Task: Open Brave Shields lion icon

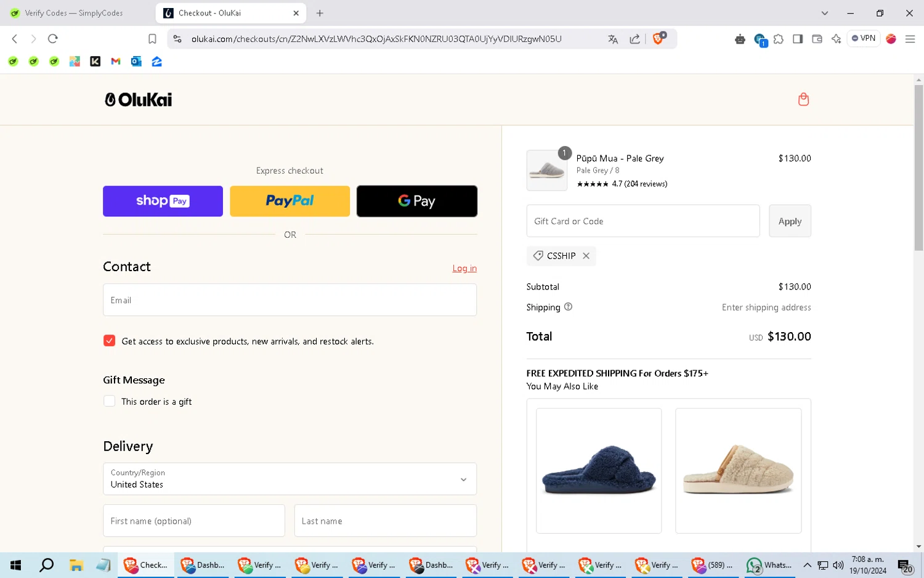Action: pos(659,38)
